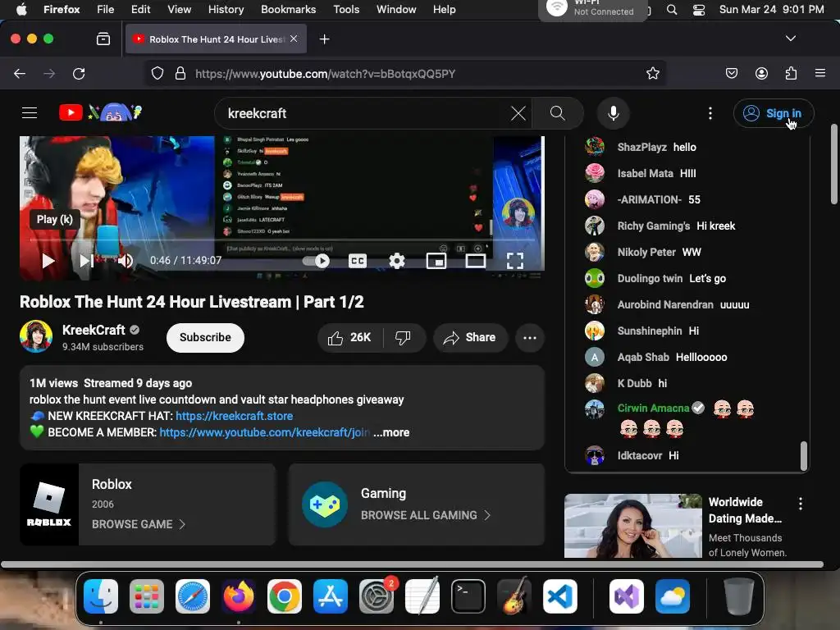
Task: Toggle the autoplay switch in player
Action: tap(316, 261)
